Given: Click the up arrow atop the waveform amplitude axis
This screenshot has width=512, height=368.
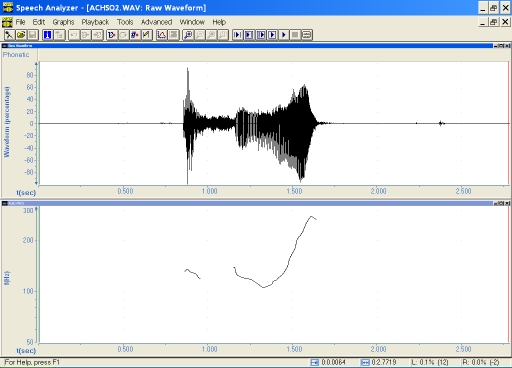Looking at the screenshot, I should pyautogui.click(x=36, y=63).
